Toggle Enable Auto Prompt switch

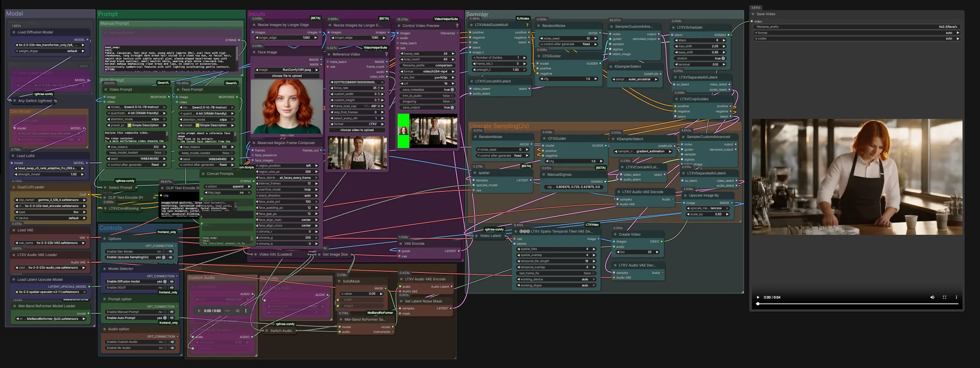[165, 318]
